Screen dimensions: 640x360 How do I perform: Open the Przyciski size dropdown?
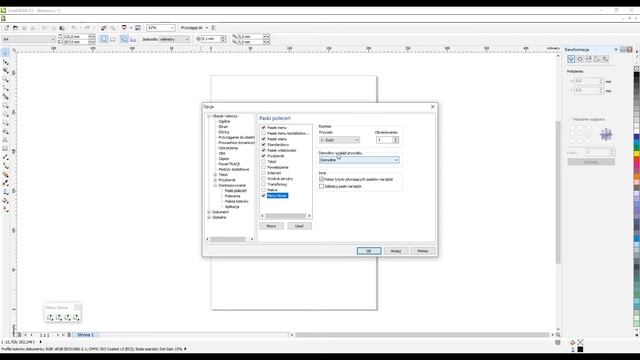339,140
